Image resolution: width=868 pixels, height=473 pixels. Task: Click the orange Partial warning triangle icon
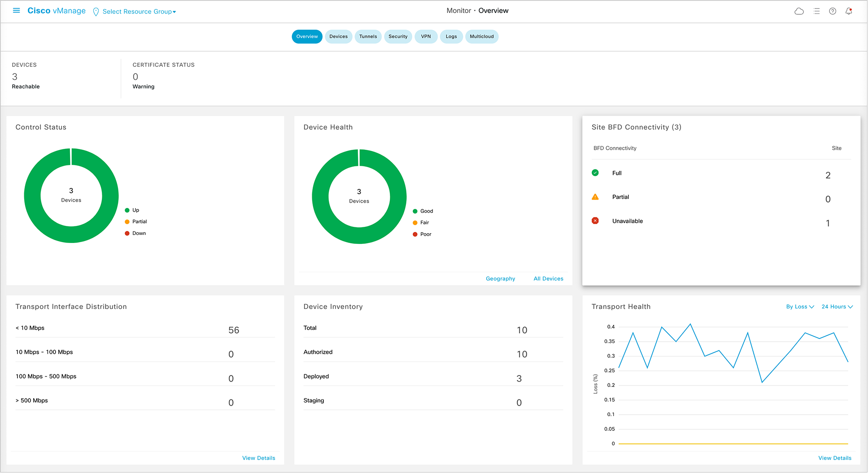click(595, 197)
